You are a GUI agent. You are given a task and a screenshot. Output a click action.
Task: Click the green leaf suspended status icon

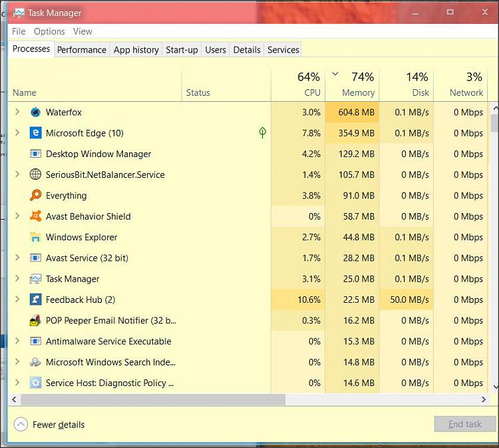click(263, 132)
